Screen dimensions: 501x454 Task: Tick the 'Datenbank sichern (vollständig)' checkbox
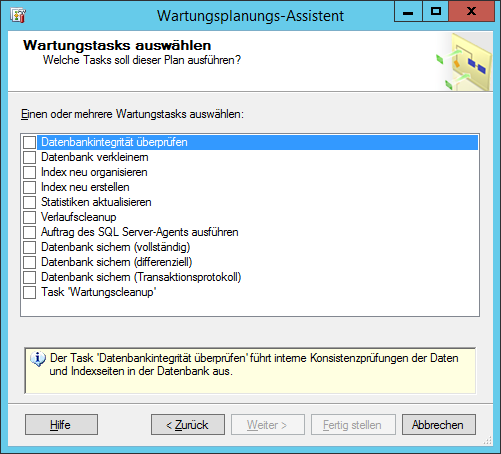[x=29, y=247]
